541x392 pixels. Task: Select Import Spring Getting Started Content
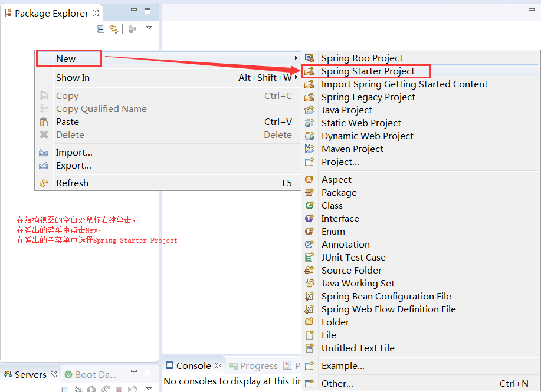(420, 84)
